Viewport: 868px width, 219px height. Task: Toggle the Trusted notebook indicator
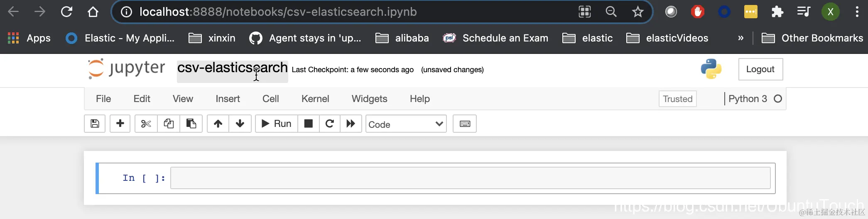click(x=677, y=99)
